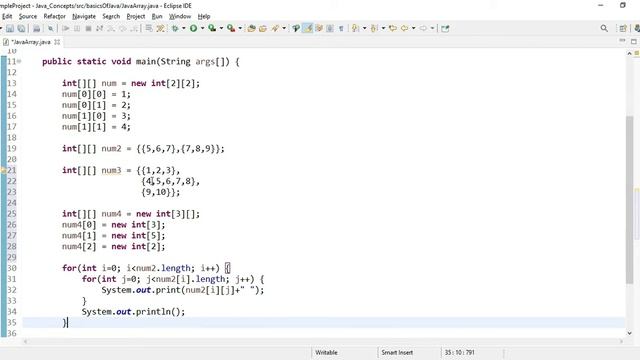Screen dimensions: 640x360
Task: Open the Run configurations dropdown arrow
Action: tap(202, 29)
